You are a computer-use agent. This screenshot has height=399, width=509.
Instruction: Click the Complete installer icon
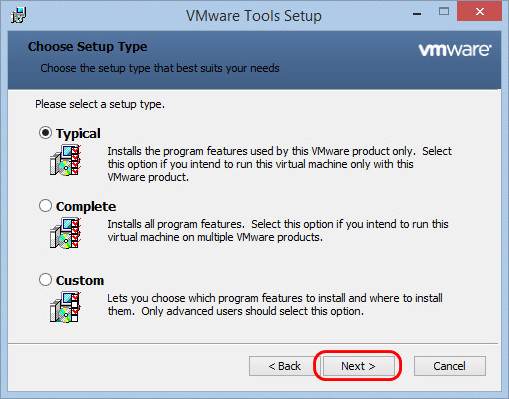[65, 233]
